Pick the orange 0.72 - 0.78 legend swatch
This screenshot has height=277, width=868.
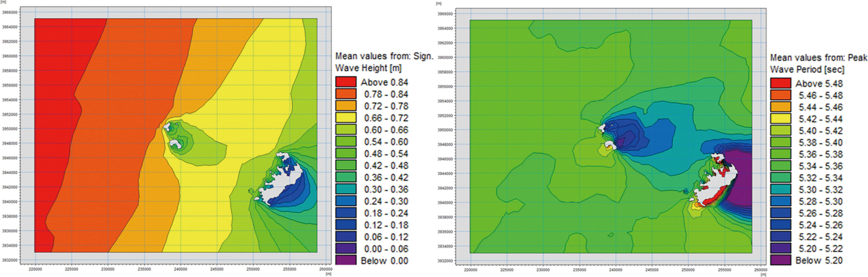point(346,106)
